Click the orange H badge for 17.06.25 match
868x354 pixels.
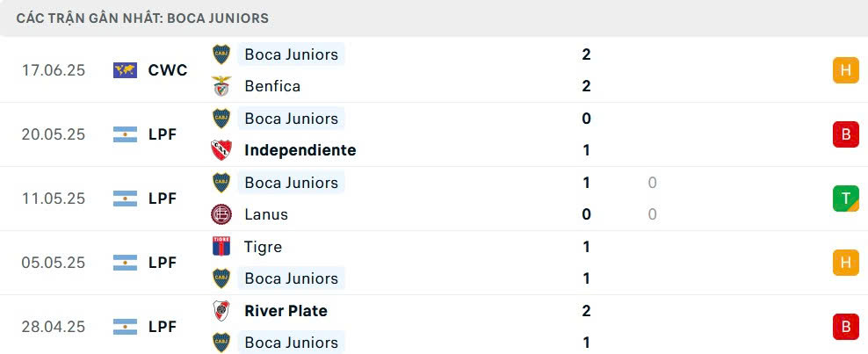pyautogui.click(x=845, y=70)
